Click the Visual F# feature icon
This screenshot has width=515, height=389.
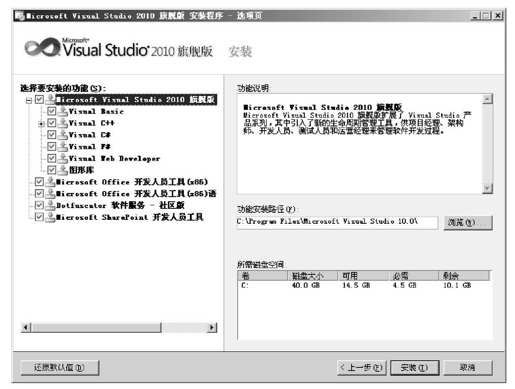pyautogui.click(x=62, y=146)
